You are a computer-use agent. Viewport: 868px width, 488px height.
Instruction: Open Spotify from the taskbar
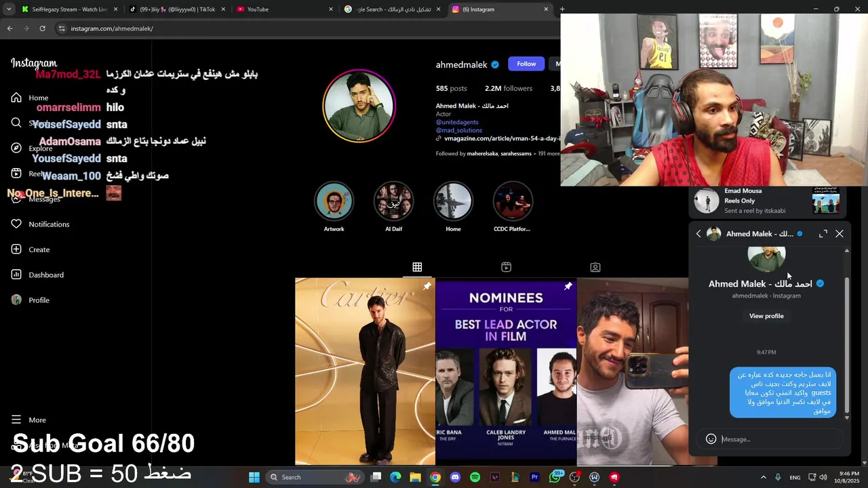(x=475, y=477)
